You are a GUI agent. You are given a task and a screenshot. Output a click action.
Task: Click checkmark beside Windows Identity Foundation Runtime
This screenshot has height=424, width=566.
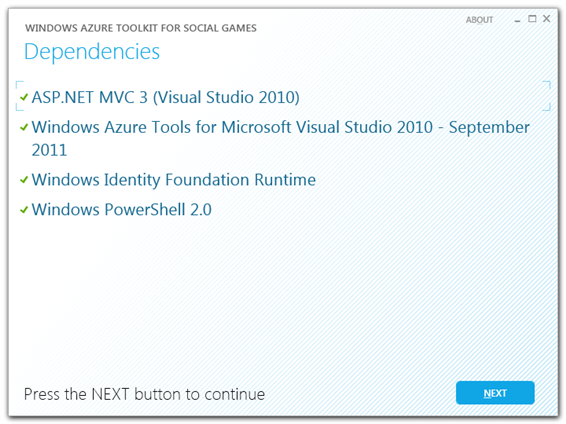(24, 180)
